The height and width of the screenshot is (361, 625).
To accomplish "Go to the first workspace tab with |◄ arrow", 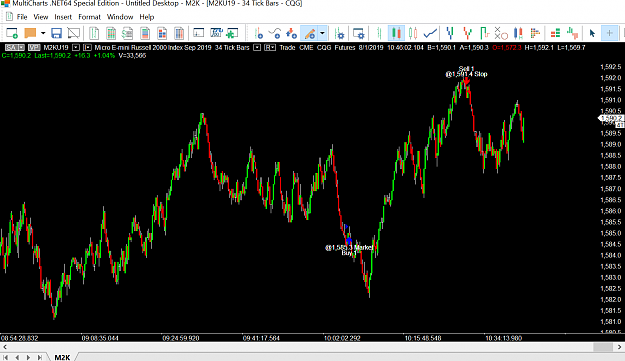I will pos(6,357).
